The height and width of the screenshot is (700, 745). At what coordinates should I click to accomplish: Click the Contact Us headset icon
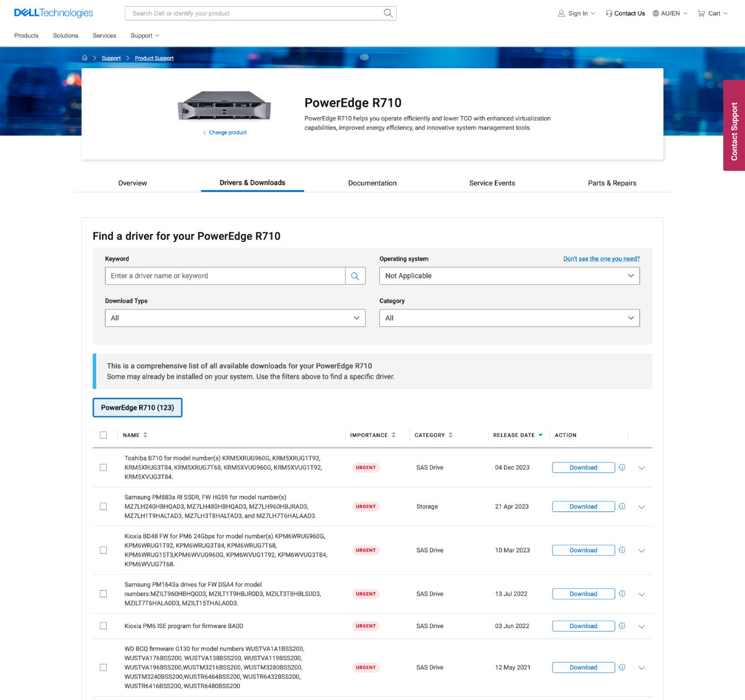[609, 12]
